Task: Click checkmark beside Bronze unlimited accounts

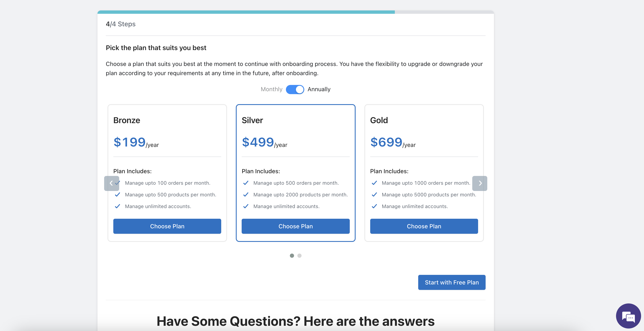Action: 117,206
